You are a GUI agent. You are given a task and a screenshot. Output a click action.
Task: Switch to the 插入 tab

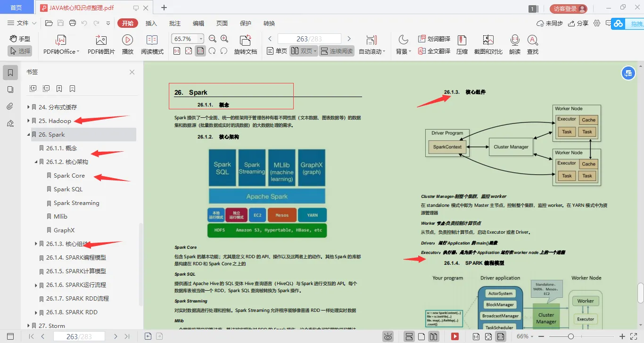pyautogui.click(x=151, y=23)
